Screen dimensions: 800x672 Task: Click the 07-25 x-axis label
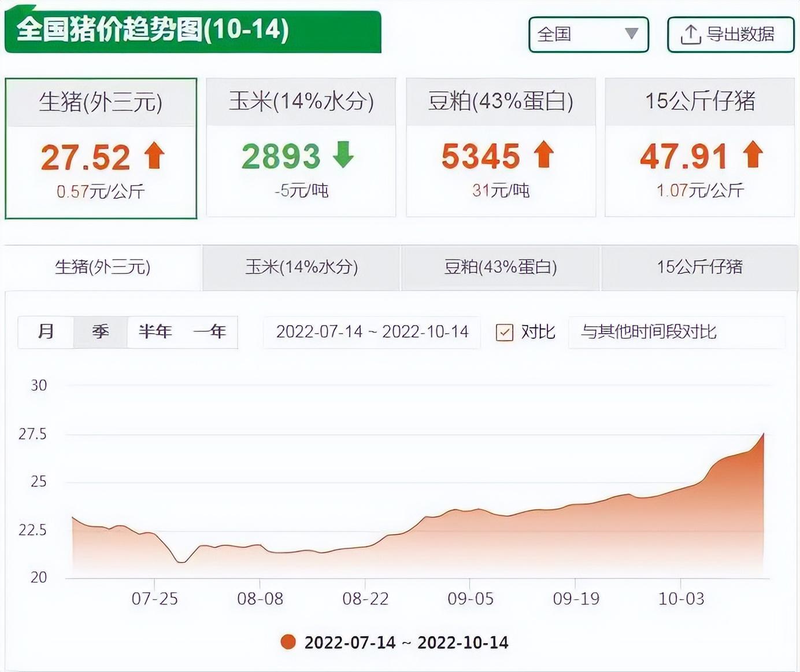point(154,599)
